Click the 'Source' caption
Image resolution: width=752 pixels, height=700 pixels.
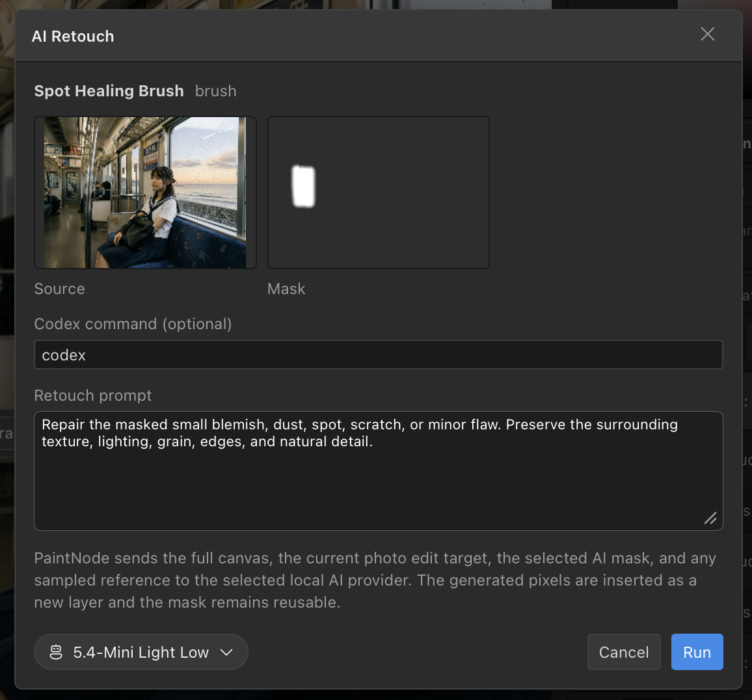[59, 289]
